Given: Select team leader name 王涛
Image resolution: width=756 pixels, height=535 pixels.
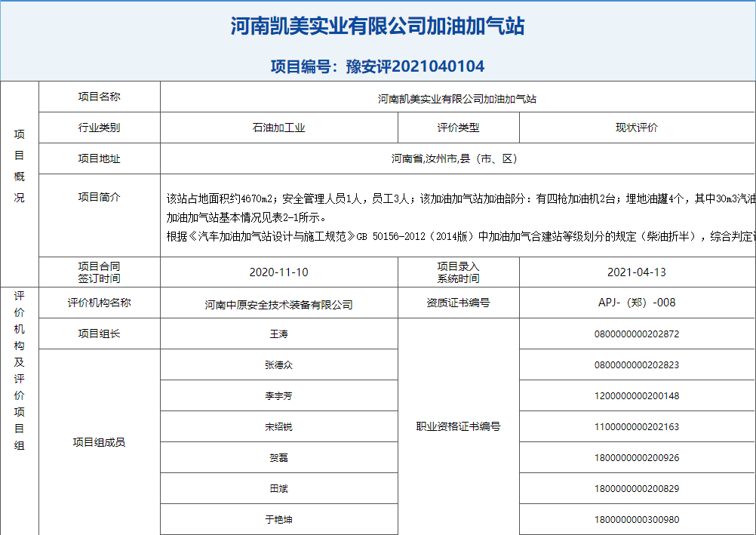Looking at the screenshot, I should coord(278,334).
